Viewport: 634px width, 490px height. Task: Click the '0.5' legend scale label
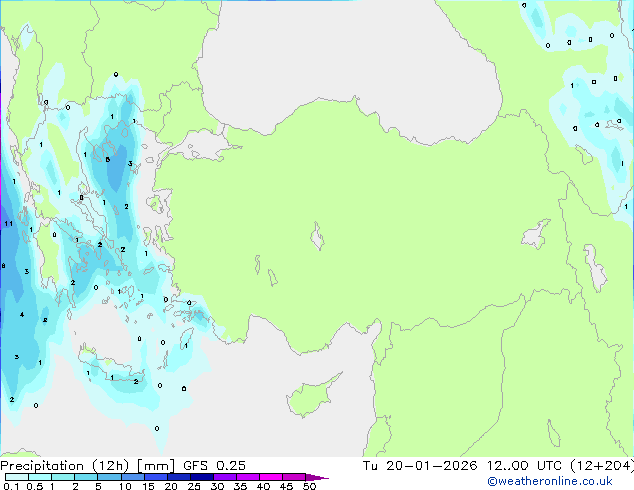point(35,486)
